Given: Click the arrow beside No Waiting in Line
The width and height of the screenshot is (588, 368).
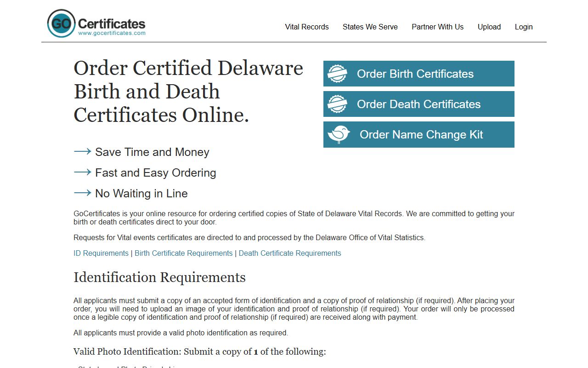Looking at the screenshot, I should point(83,193).
